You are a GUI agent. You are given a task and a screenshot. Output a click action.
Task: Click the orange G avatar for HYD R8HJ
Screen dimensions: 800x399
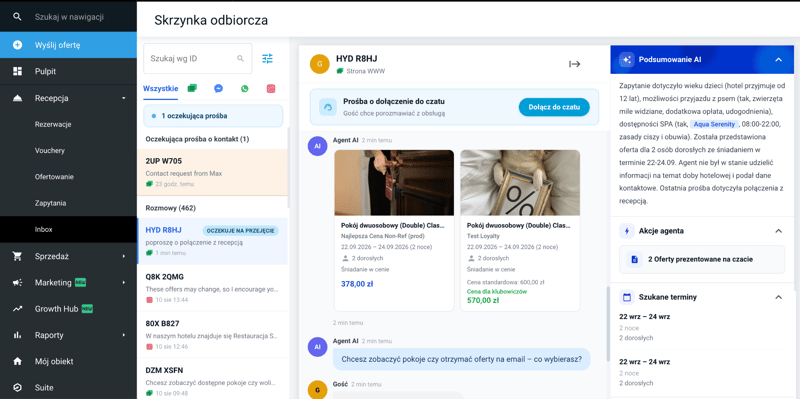[x=319, y=64]
